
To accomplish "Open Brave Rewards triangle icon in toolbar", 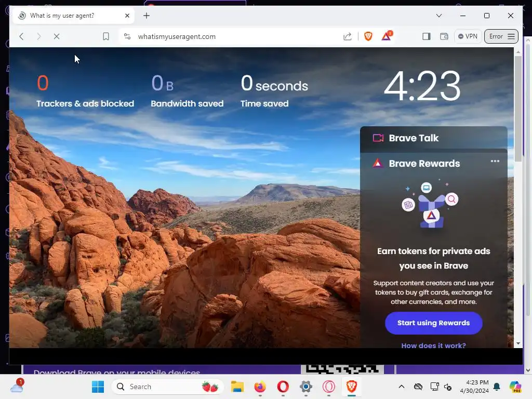I will (387, 36).
